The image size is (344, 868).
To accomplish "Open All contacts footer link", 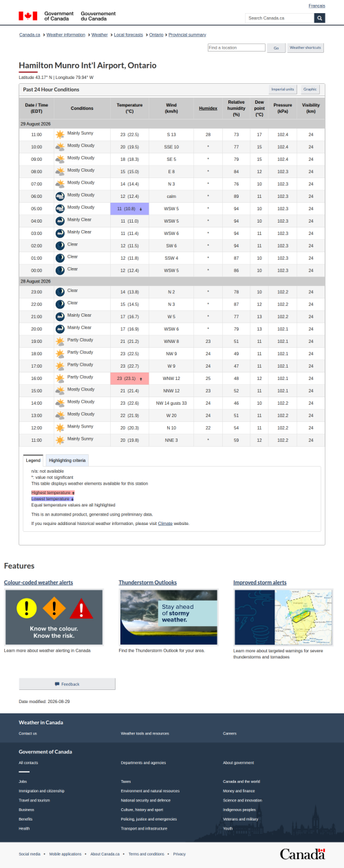I will (29, 762).
